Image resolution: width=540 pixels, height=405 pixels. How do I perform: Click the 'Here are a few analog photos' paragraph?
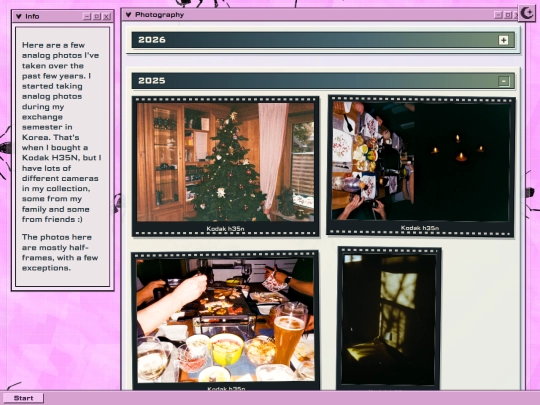click(x=62, y=132)
